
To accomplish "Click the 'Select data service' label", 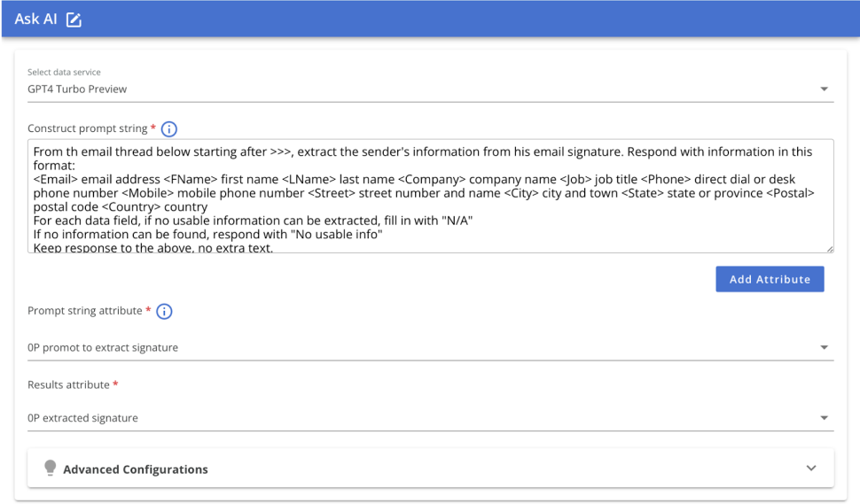I will click(x=64, y=72).
